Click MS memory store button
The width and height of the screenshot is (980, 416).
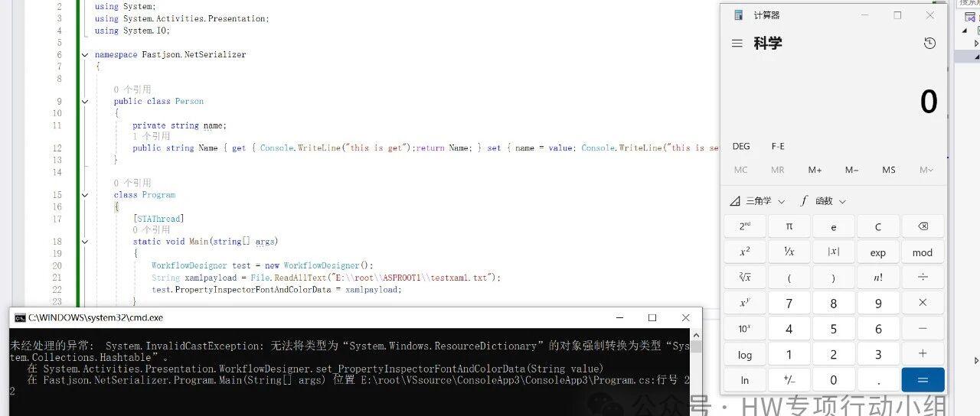pos(889,170)
